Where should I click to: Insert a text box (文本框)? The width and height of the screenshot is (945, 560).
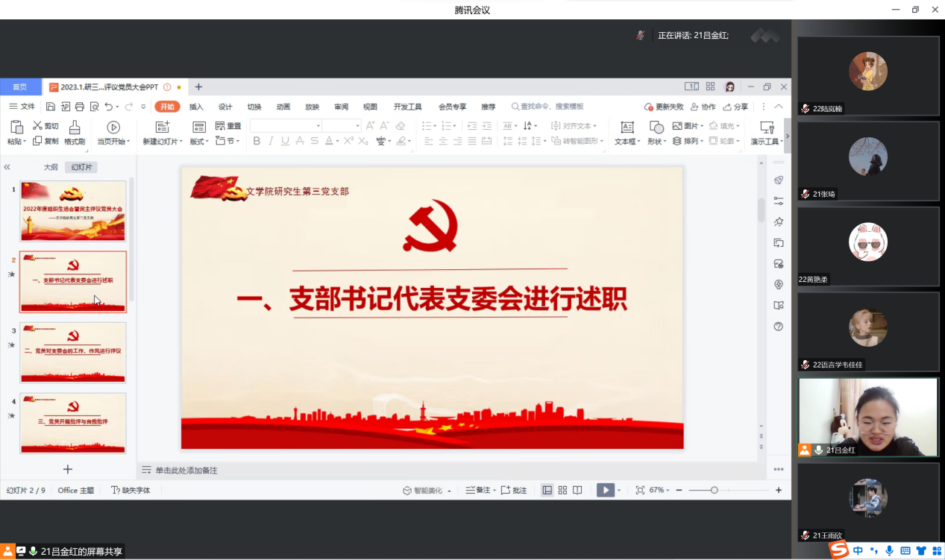(627, 128)
